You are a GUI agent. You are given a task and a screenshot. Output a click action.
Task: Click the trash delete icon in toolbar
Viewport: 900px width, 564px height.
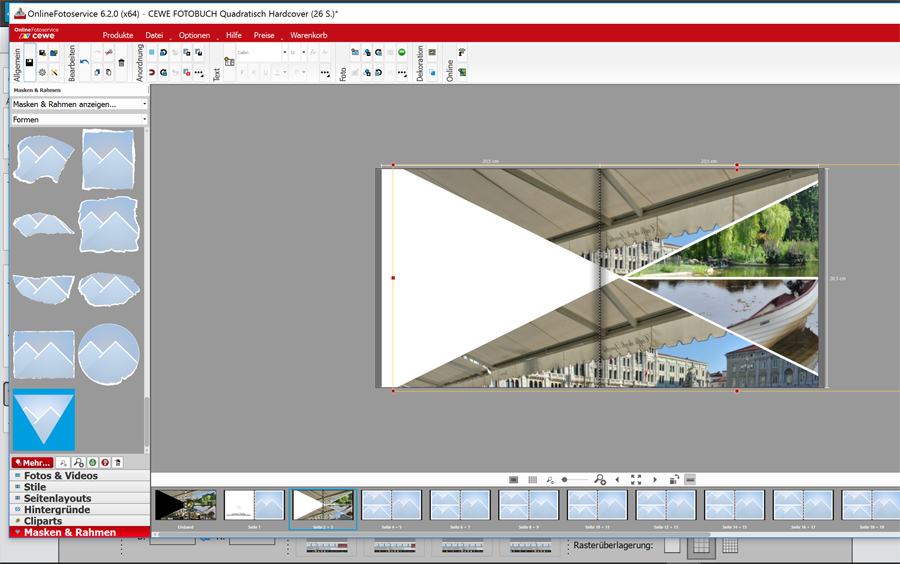click(x=122, y=62)
